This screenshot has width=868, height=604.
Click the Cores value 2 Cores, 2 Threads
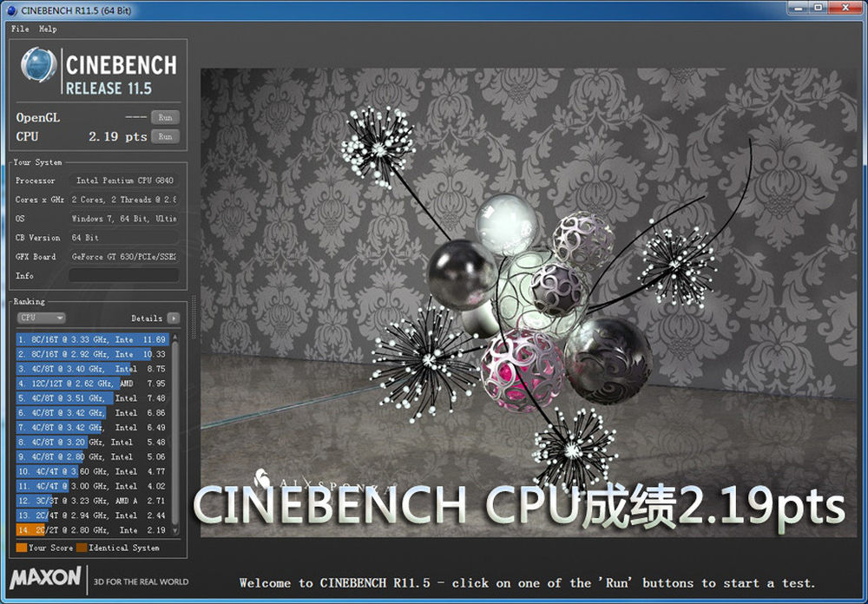point(124,200)
